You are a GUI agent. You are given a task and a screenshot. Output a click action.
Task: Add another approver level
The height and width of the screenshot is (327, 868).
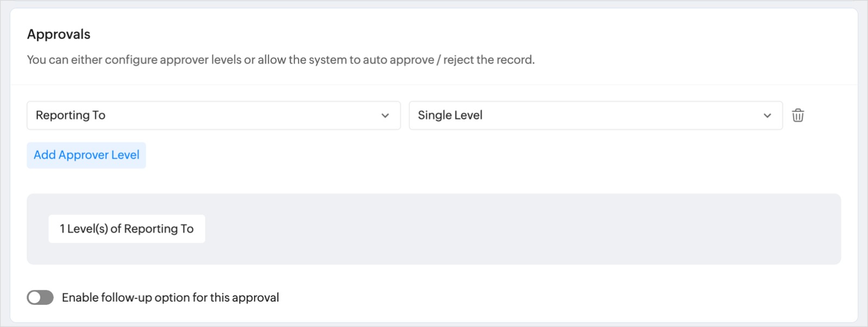tap(86, 155)
